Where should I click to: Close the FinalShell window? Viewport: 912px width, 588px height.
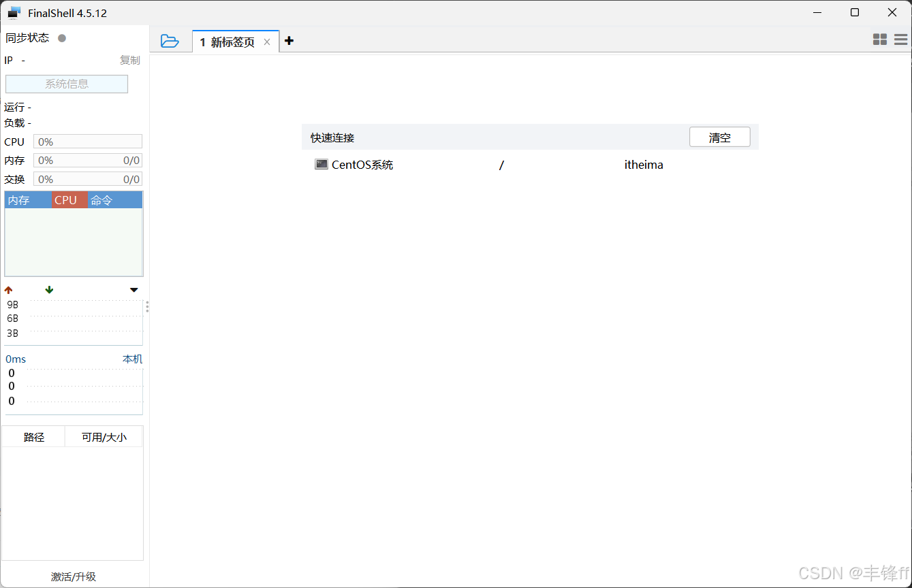892,13
